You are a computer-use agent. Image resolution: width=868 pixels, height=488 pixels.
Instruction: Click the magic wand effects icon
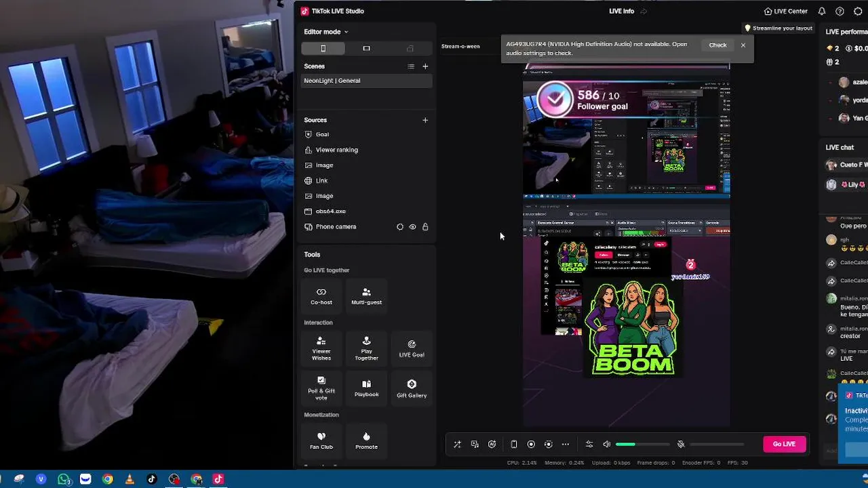[457, 445]
